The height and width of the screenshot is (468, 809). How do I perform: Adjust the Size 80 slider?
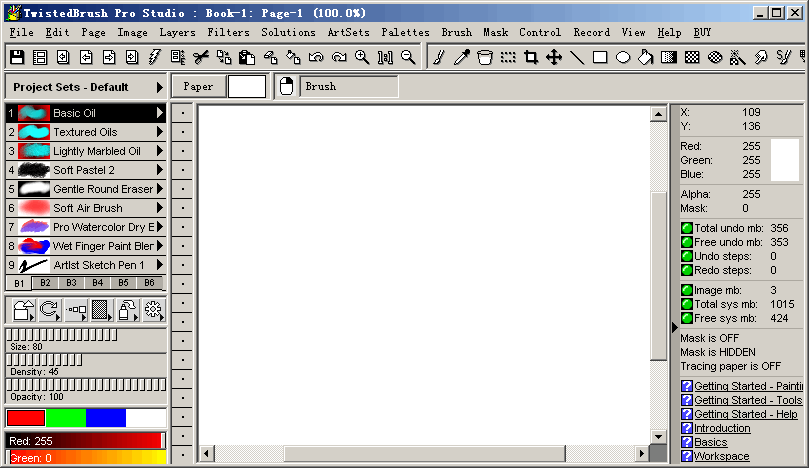coord(86,335)
